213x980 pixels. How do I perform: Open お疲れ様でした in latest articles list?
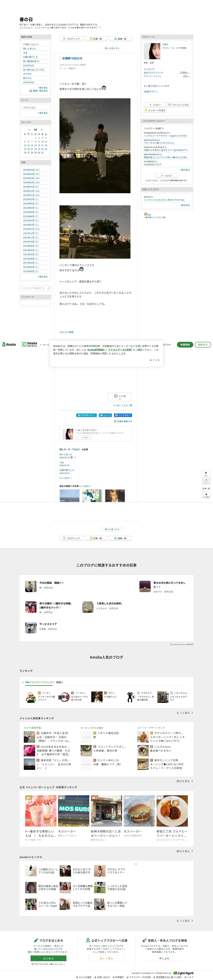[x=30, y=57]
